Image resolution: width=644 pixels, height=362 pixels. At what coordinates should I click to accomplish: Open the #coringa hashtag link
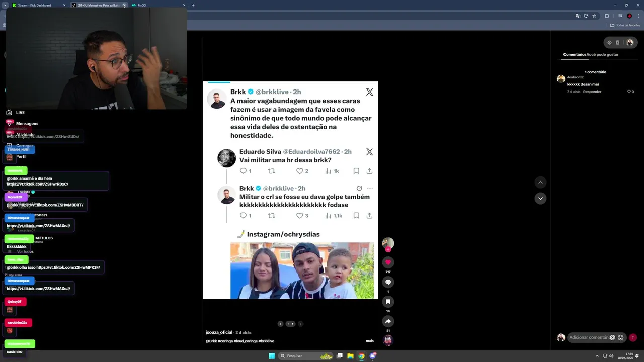226,341
